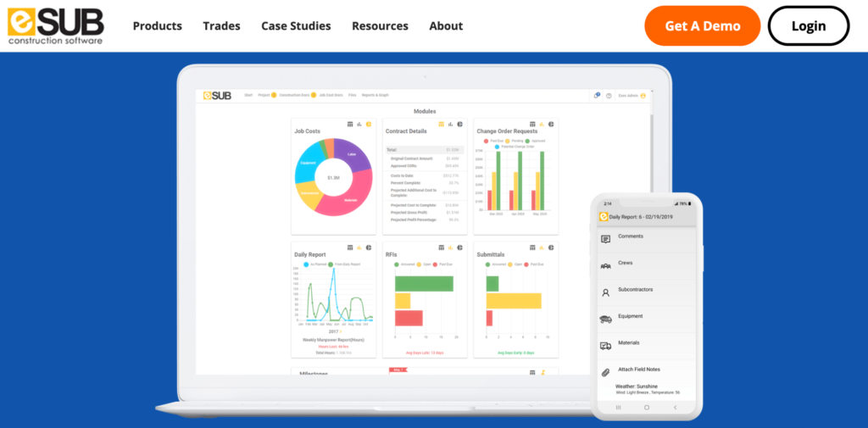This screenshot has width=868, height=428.
Task: Switch Contract Details card to pie chart view
Action: click(460, 124)
